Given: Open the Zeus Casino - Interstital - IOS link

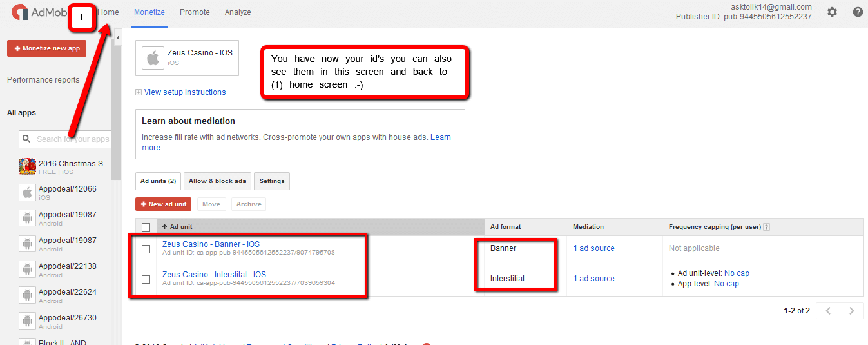Looking at the screenshot, I should pos(214,275).
